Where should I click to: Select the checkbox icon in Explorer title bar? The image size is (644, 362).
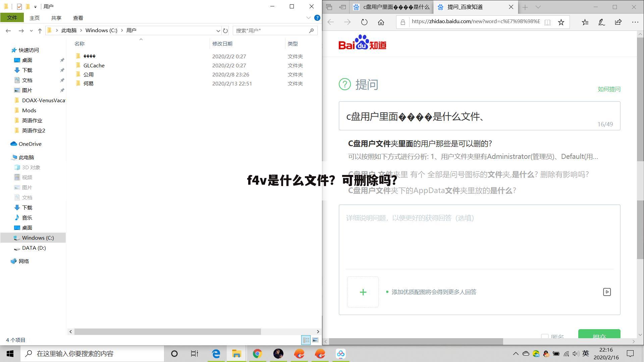(x=19, y=6)
